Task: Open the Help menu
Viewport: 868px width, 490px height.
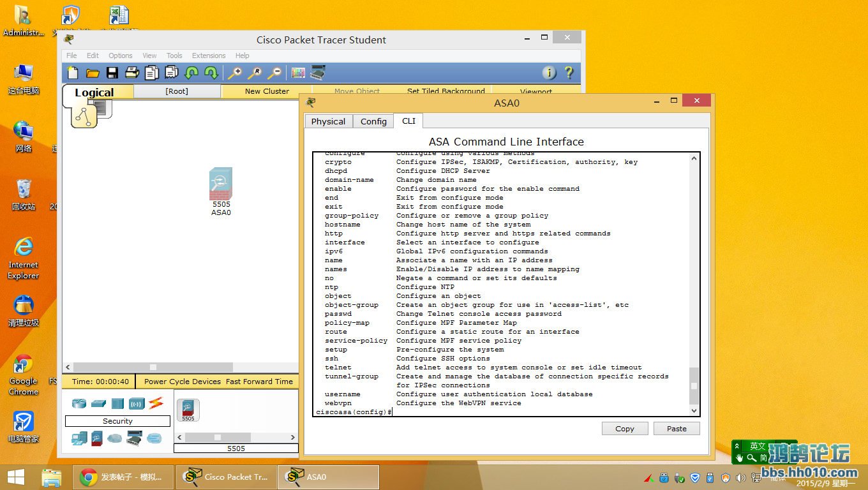Action: tap(242, 56)
